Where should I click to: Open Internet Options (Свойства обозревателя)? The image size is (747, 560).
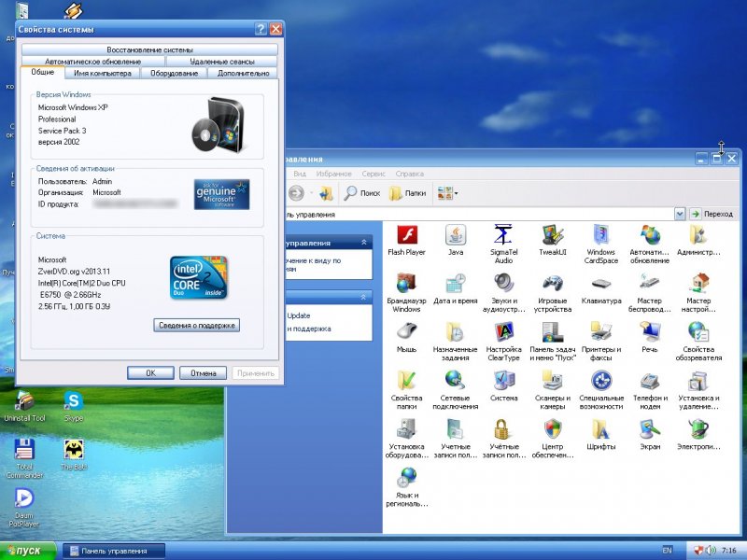click(x=698, y=341)
